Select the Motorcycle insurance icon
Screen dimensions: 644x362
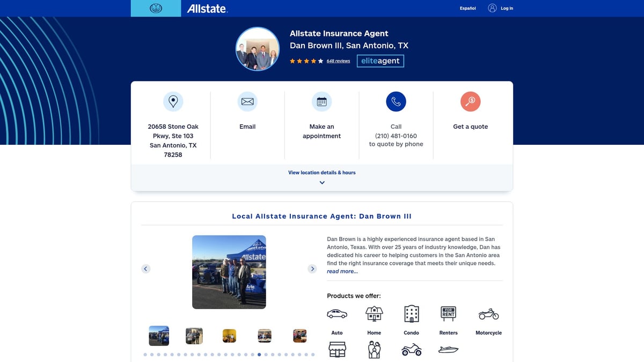click(x=488, y=313)
